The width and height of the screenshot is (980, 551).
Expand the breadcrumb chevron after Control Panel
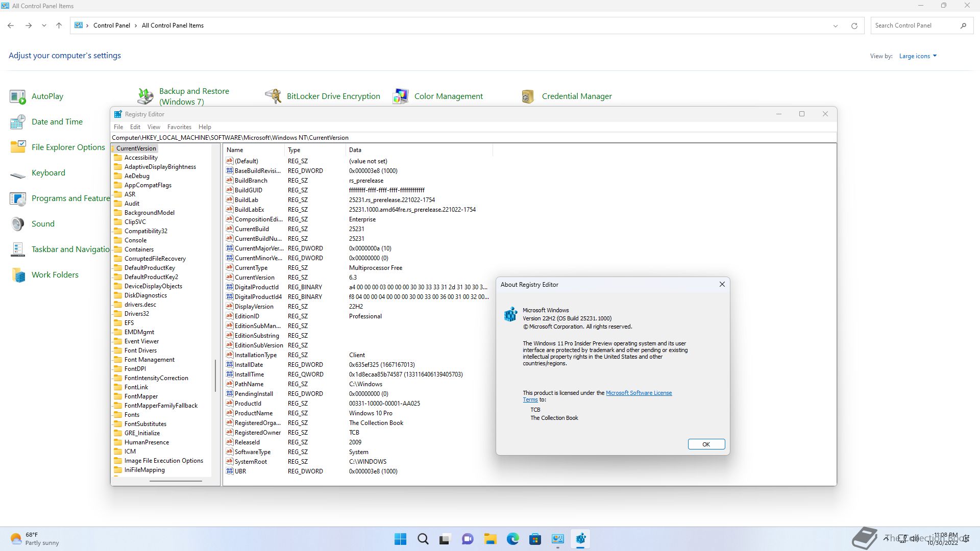pyautogui.click(x=136, y=26)
